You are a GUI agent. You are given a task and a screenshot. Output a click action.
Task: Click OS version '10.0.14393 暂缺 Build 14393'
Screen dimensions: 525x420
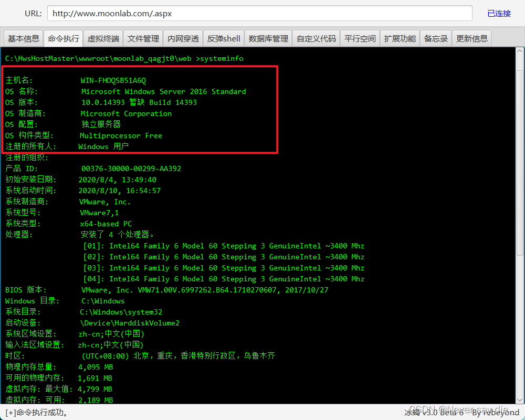coord(139,102)
